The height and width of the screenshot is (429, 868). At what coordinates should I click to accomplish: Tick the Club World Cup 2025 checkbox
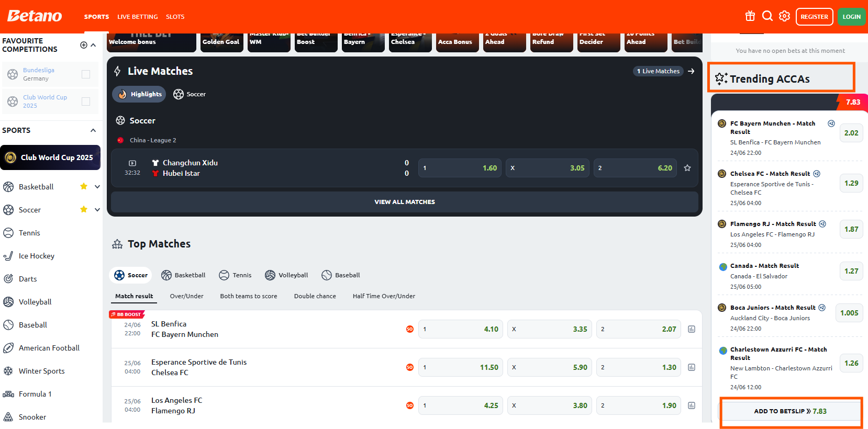86,101
